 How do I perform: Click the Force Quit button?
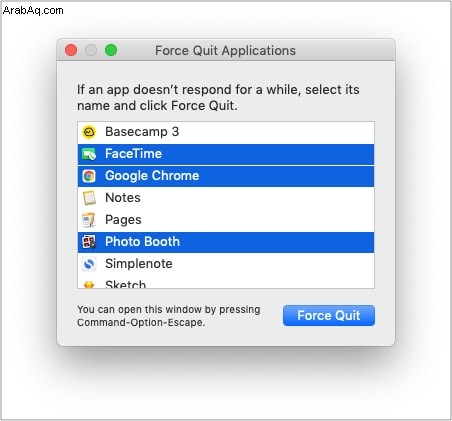tap(329, 315)
